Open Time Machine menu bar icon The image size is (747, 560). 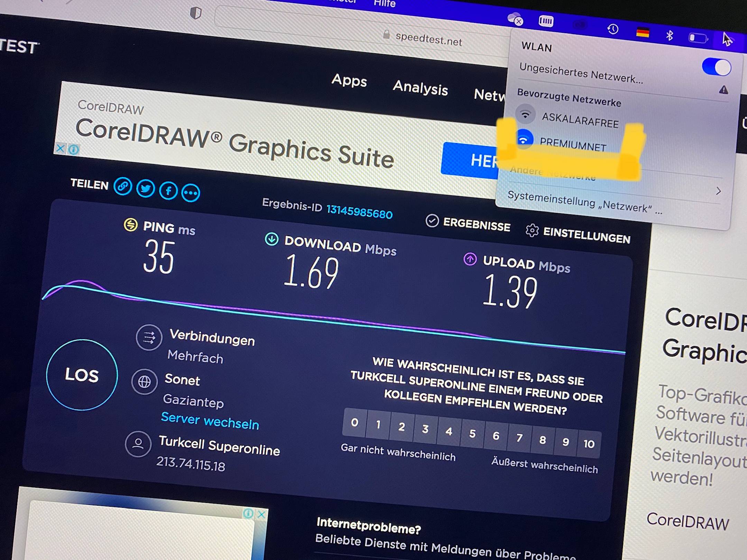point(613,29)
